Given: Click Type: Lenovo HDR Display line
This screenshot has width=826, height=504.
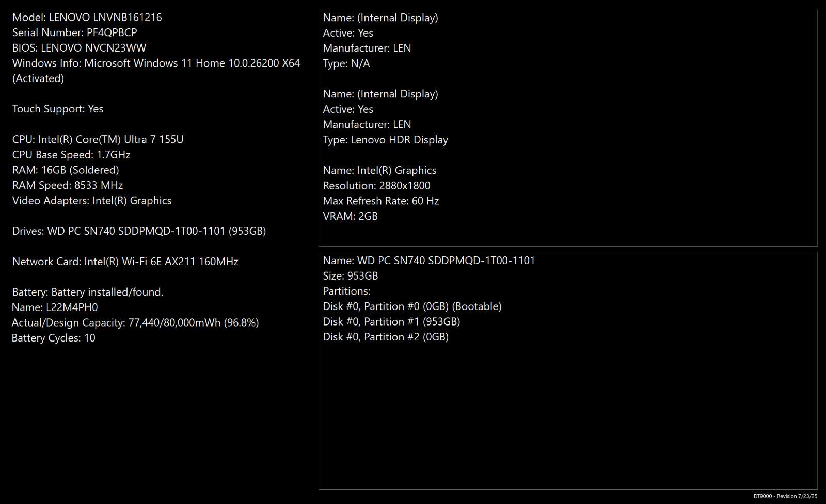Looking at the screenshot, I should pos(385,140).
